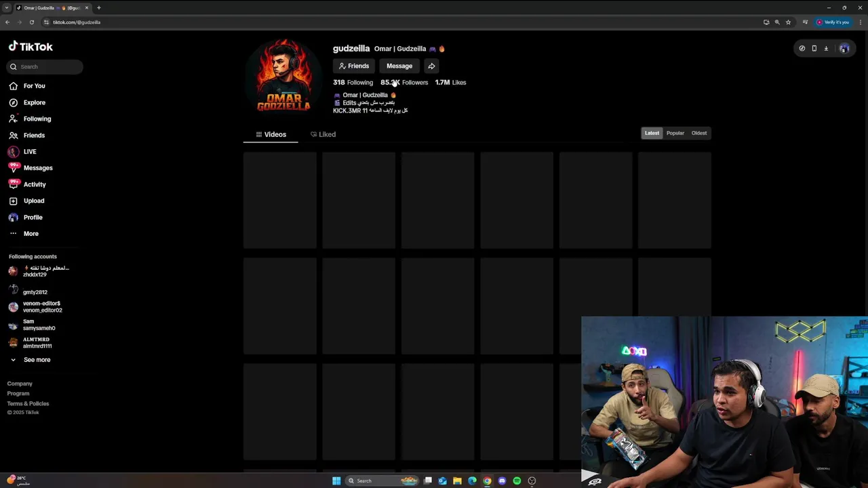The image size is (868, 488).
Task: Open followed account venom_editor02
Action: [x=35, y=307]
